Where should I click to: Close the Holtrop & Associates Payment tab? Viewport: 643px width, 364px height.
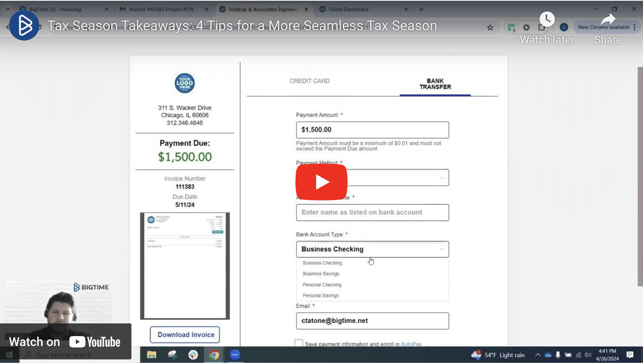coord(306,9)
